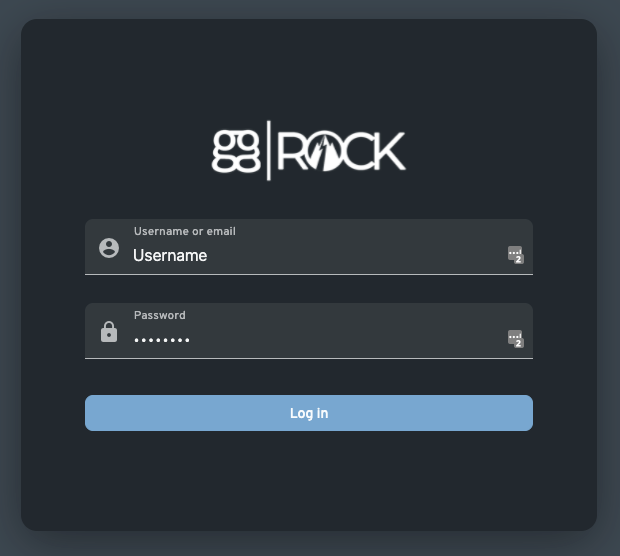Image resolution: width=620 pixels, height=556 pixels.
Task: Open password manager icon in Username field
Action: [516, 255]
